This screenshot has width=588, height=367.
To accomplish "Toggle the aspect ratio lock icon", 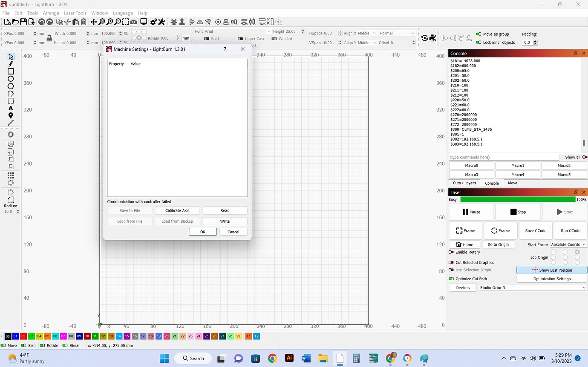I will point(49,38).
